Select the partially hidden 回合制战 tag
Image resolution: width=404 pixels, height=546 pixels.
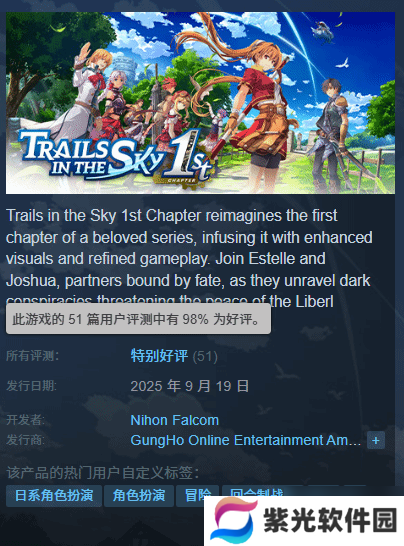[x=256, y=491]
